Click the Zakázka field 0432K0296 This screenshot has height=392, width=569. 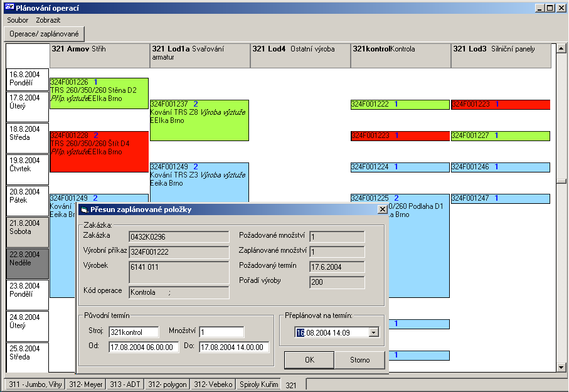(x=179, y=237)
